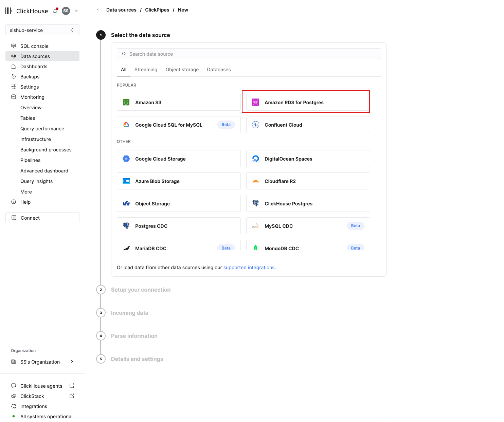
Task: Choose the Postgres CDC source
Action: coord(179,226)
